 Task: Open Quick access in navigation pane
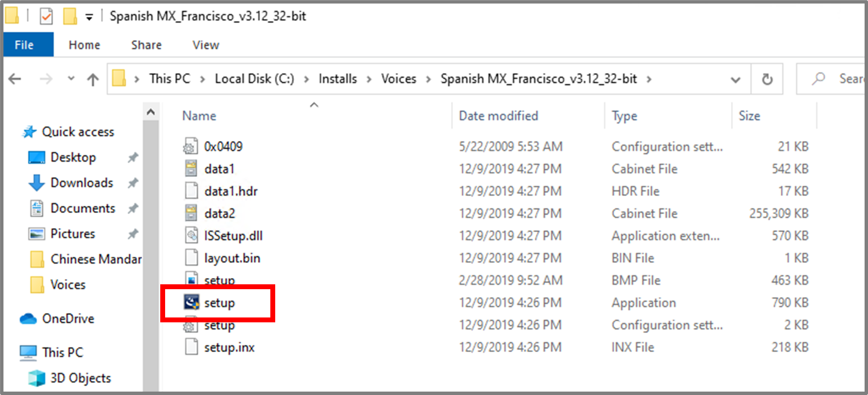pos(78,132)
